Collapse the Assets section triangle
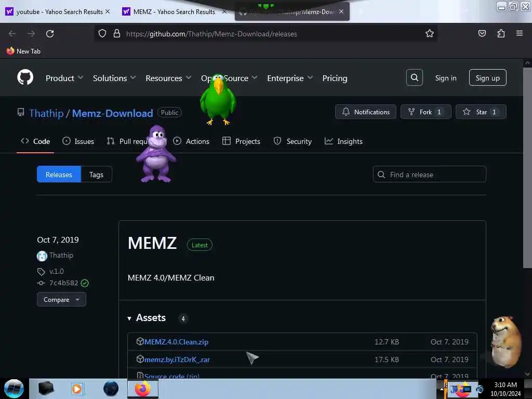Image resolution: width=532 pixels, height=399 pixels. pos(129,318)
